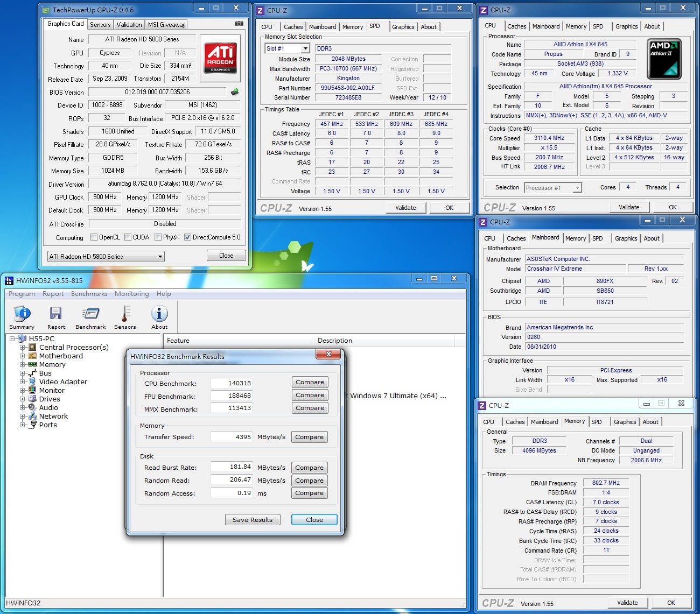Click the Drives tree icon
The width and height of the screenshot is (700, 614).
pos(32,399)
